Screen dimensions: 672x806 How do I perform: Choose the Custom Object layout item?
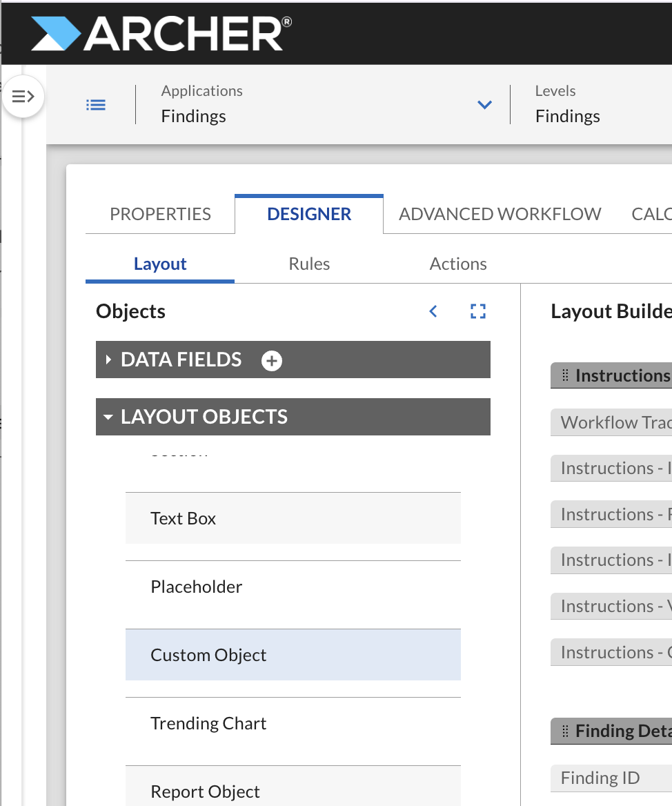(293, 655)
